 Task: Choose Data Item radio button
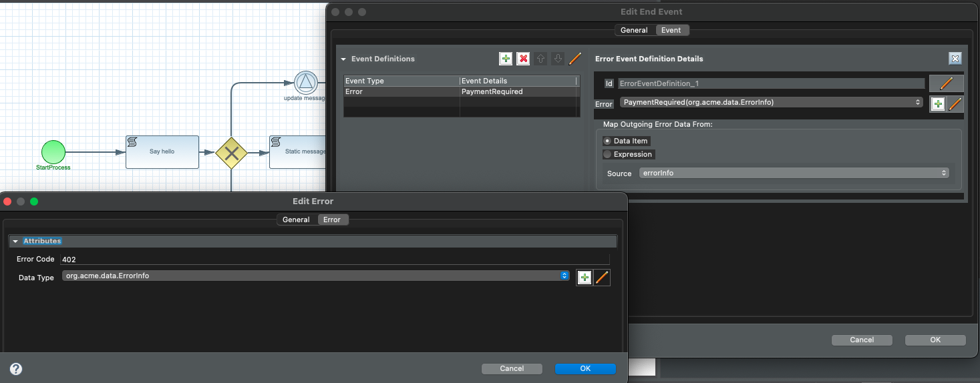click(607, 141)
